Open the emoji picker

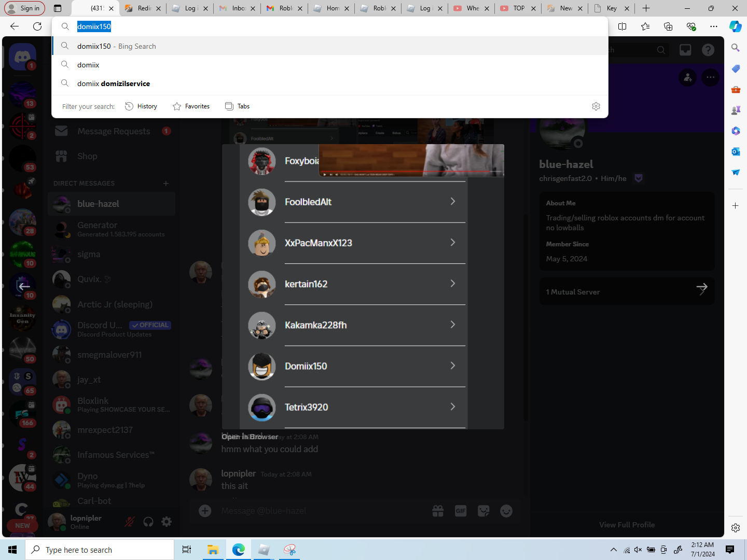506,511
